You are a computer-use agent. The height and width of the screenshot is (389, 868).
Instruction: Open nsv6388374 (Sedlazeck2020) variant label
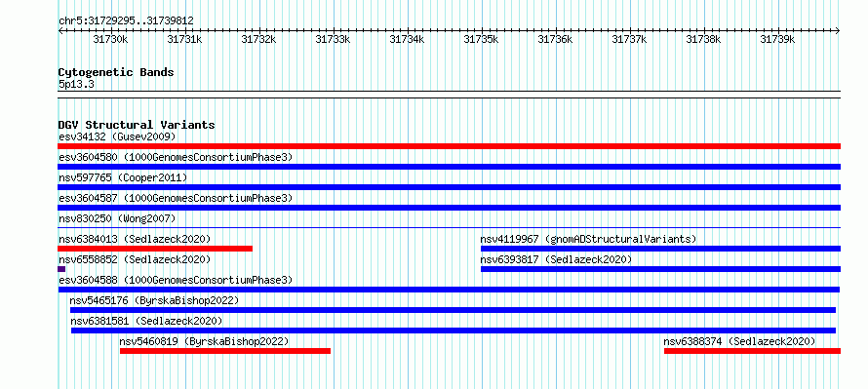(739, 341)
